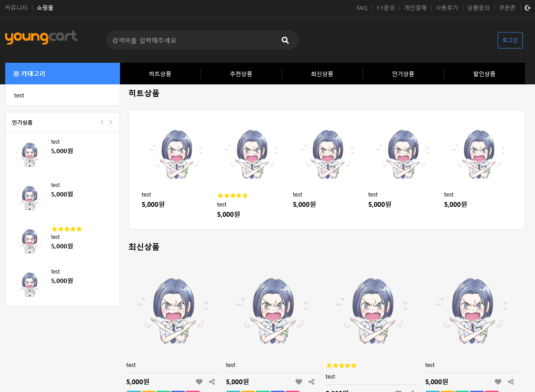The width and height of the screenshot is (535, 392).
Task: Click the 5,000원 price of the first 히트상품 item
Action: tap(153, 204)
